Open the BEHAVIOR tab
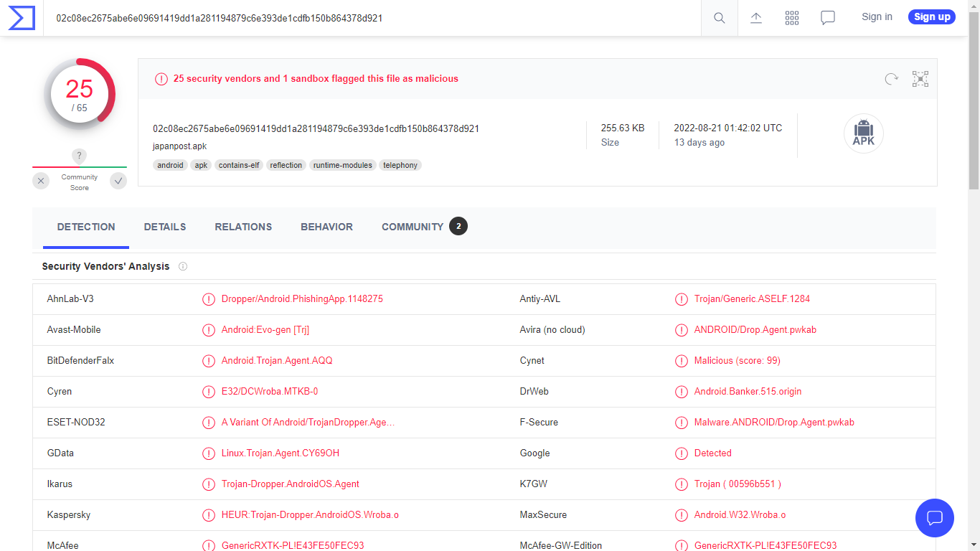 coord(326,227)
